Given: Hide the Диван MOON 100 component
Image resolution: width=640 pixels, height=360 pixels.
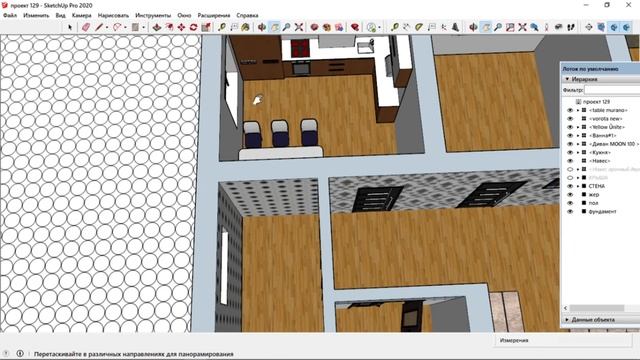Looking at the screenshot, I should click(x=570, y=144).
